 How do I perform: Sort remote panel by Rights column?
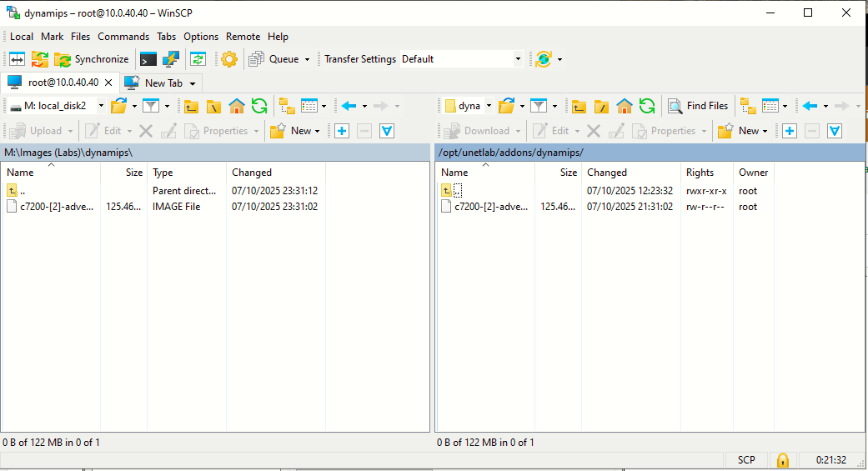coord(707,172)
